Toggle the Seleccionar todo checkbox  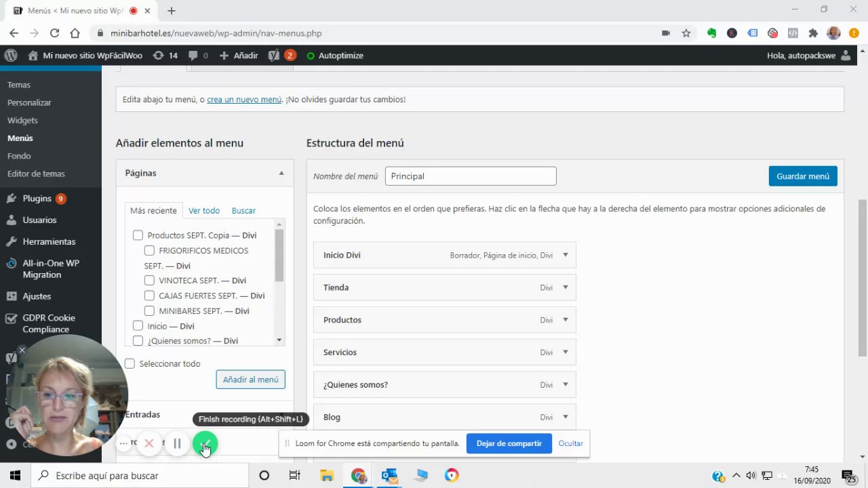130,364
